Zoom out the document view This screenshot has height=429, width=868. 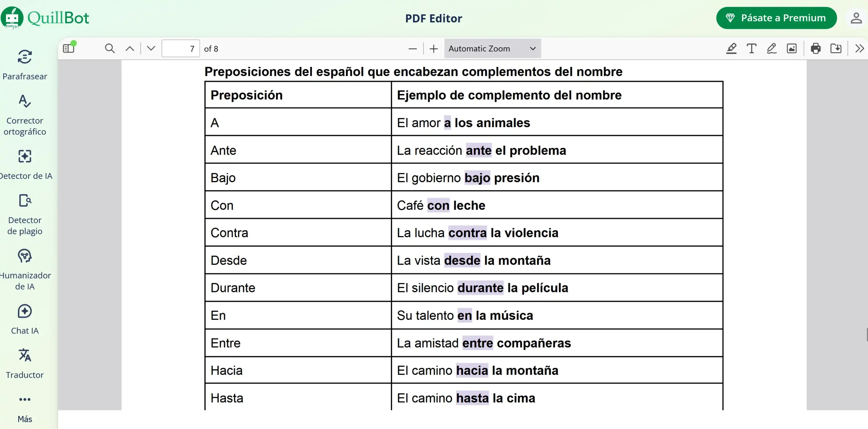[x=412, y=48]
